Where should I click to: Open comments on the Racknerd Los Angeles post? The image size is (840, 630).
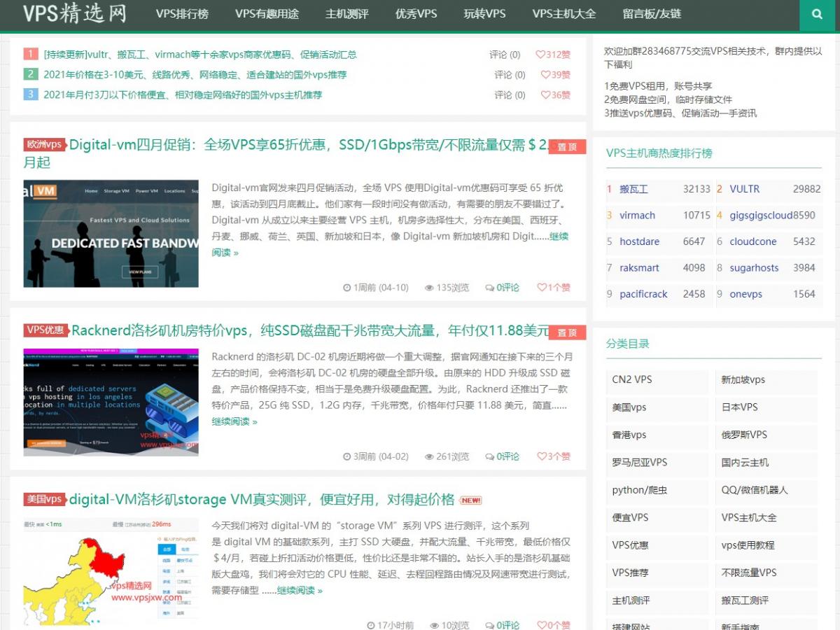pyautogui.click(x=503, y=456)
